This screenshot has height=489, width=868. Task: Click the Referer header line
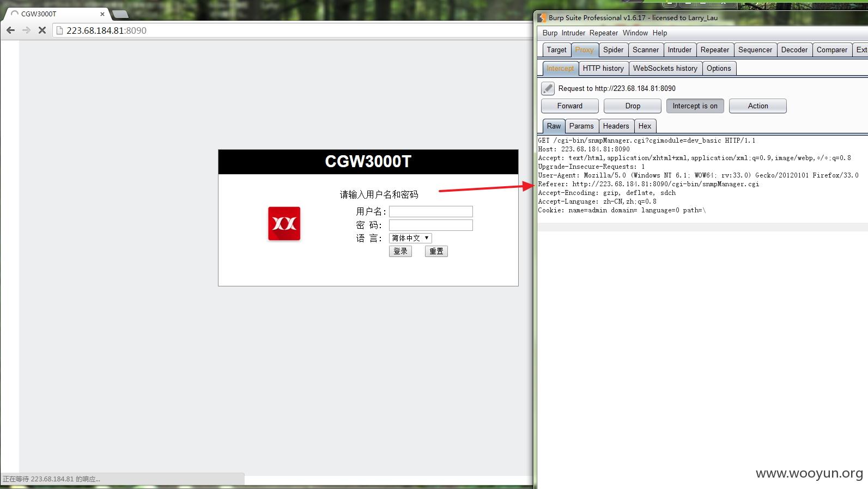(648, 184)
